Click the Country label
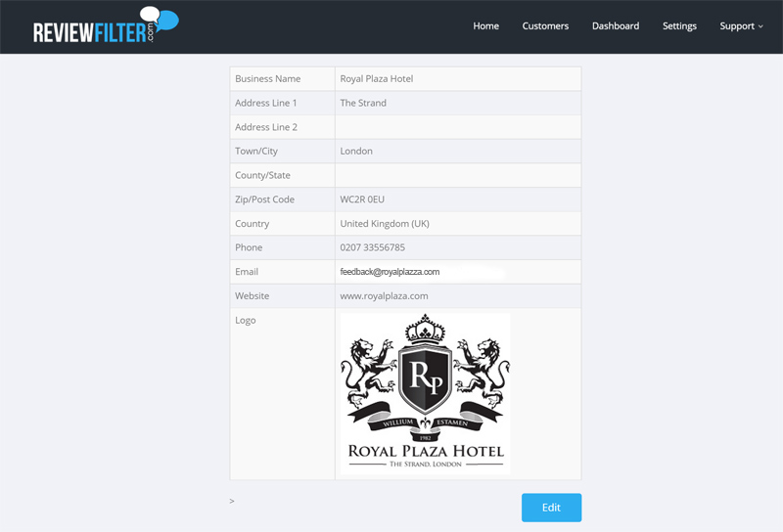 coord(253,224)
